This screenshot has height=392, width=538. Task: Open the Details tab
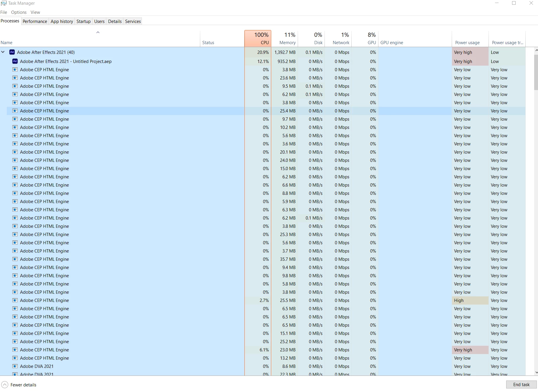click(x=115, y=21)
